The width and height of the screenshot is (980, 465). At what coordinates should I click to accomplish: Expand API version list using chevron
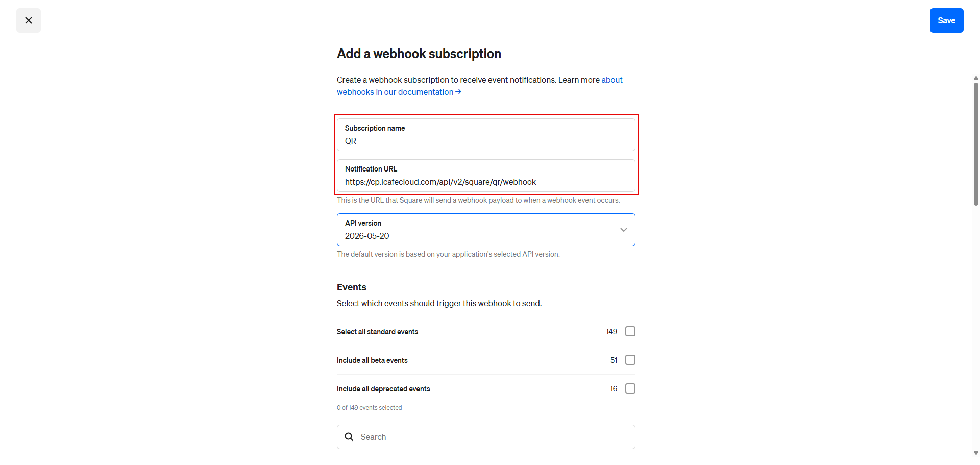(623, 230)
